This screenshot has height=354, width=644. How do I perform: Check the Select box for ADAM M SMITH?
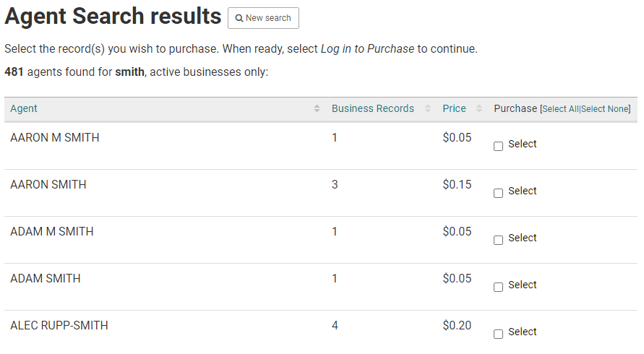coord(498,240)
